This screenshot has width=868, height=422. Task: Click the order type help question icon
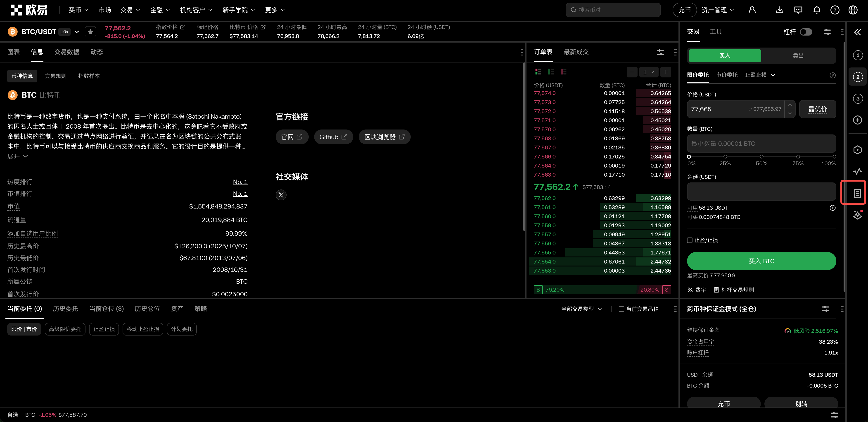832,75
